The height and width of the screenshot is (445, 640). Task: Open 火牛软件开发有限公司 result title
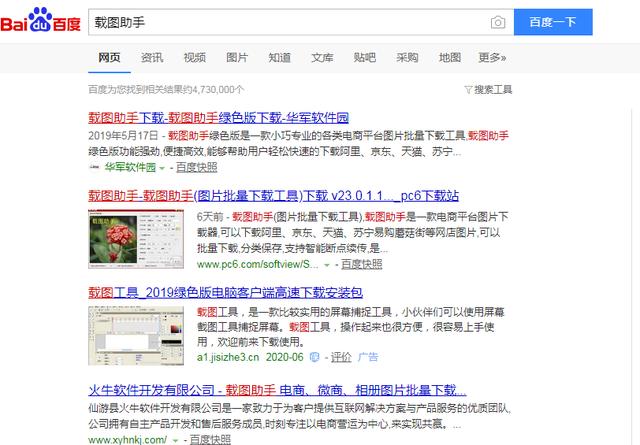point(277,390)
